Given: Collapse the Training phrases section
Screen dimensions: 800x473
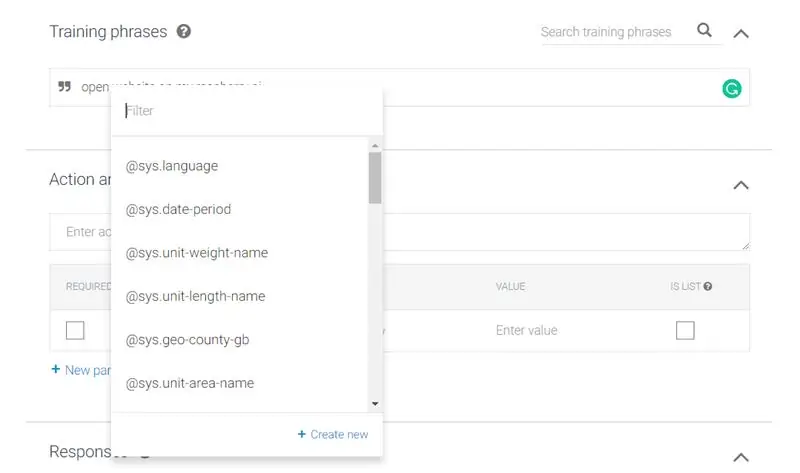Looking at the screenshot, I should pos(741,34).
